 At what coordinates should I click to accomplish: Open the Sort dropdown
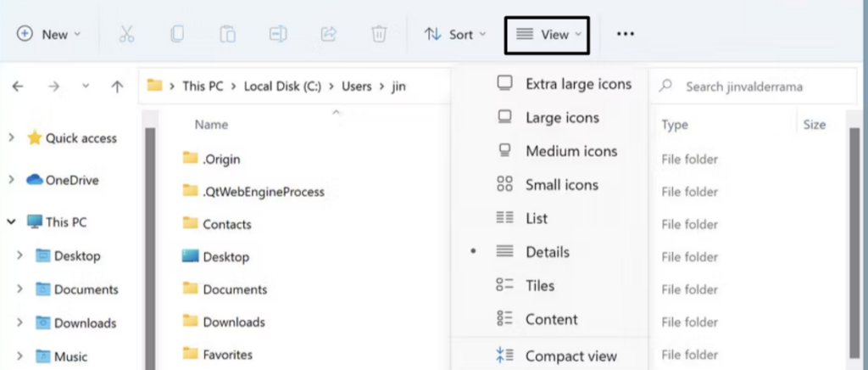[456, 34]
